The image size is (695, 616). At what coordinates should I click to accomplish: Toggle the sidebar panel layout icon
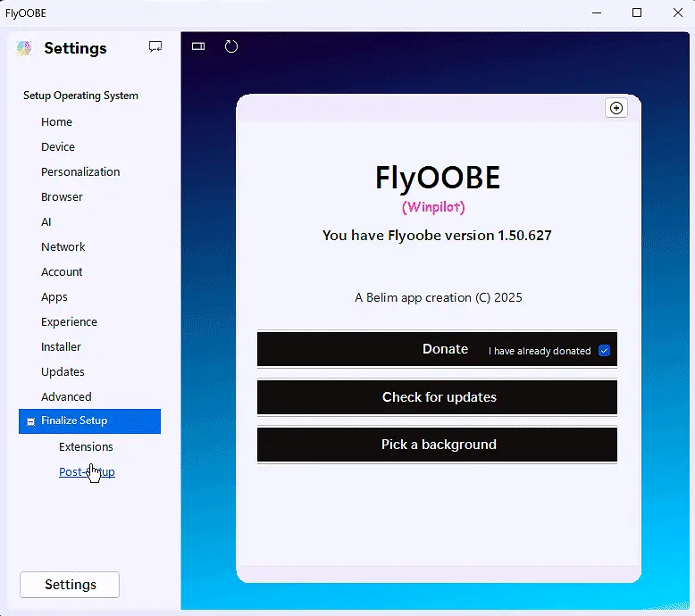click(x=198, y=46)
